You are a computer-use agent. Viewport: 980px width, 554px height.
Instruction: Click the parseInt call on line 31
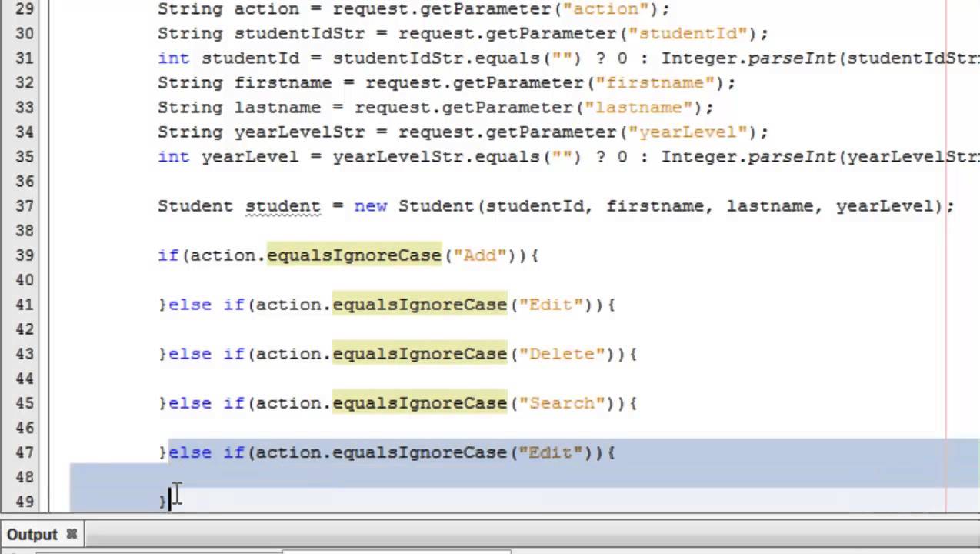(792, 58)
